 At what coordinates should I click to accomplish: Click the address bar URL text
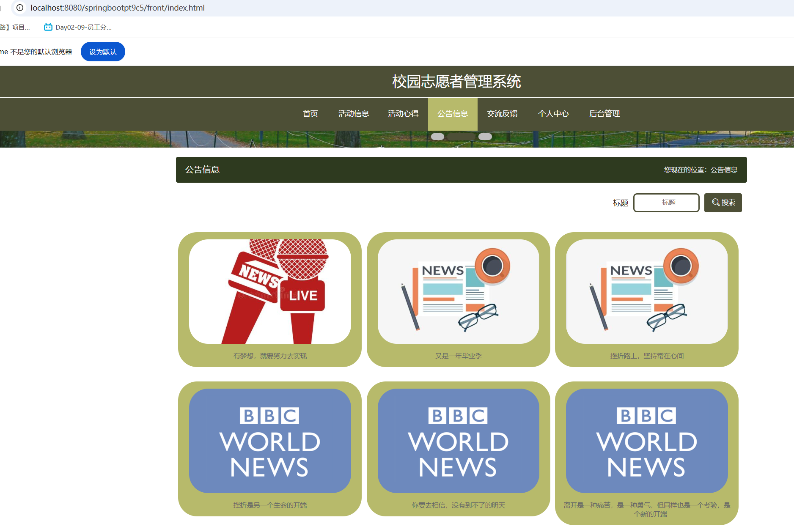pos(118,8)
